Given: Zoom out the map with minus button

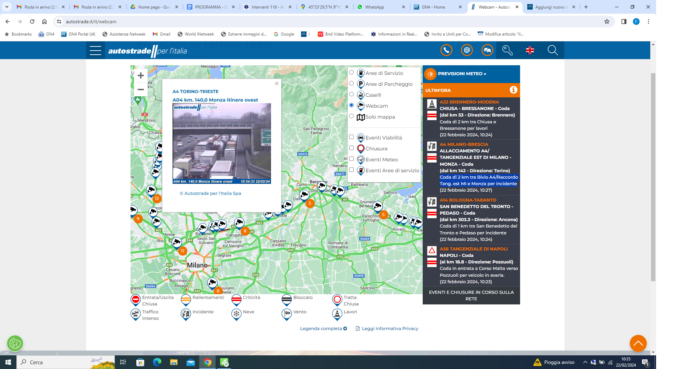Looking at the screenshot, I should (141, 89).
